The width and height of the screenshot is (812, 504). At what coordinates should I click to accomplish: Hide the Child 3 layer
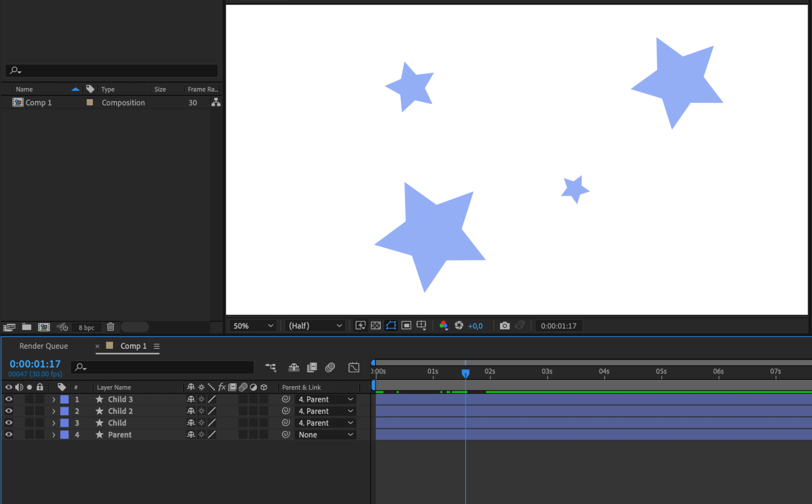[x=9, y=399]
